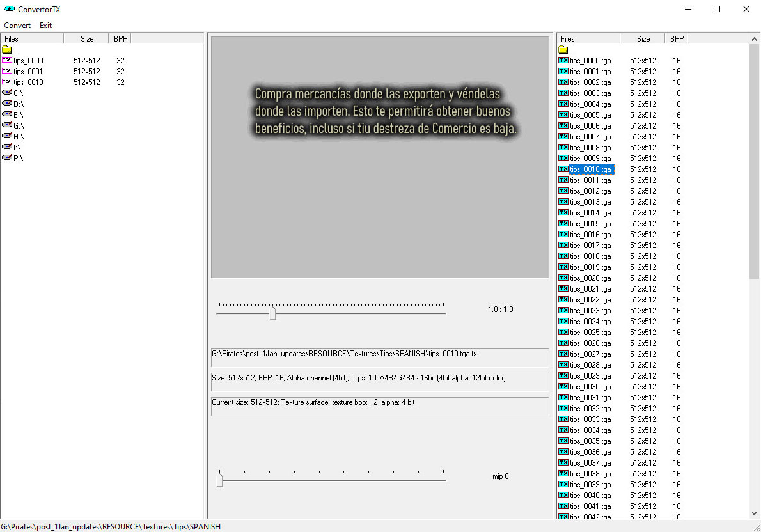The width and height of the screenshot is (761, 532).
Task: Click the mip level slider thumb
Action: [x=219, y=480]
